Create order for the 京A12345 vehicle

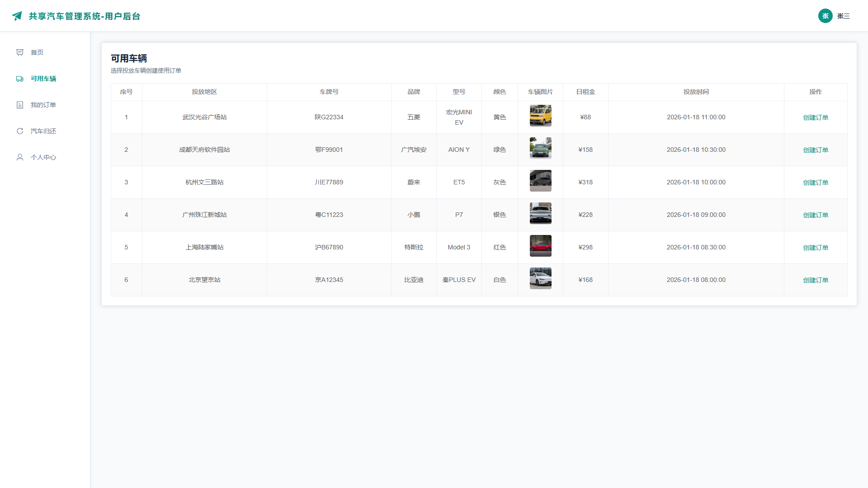click(816, 280)
